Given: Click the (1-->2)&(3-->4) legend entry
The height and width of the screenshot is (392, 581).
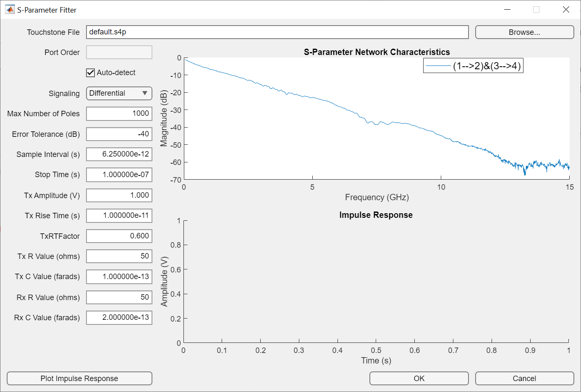Looking at the screenshot, I should coord(473,65).
